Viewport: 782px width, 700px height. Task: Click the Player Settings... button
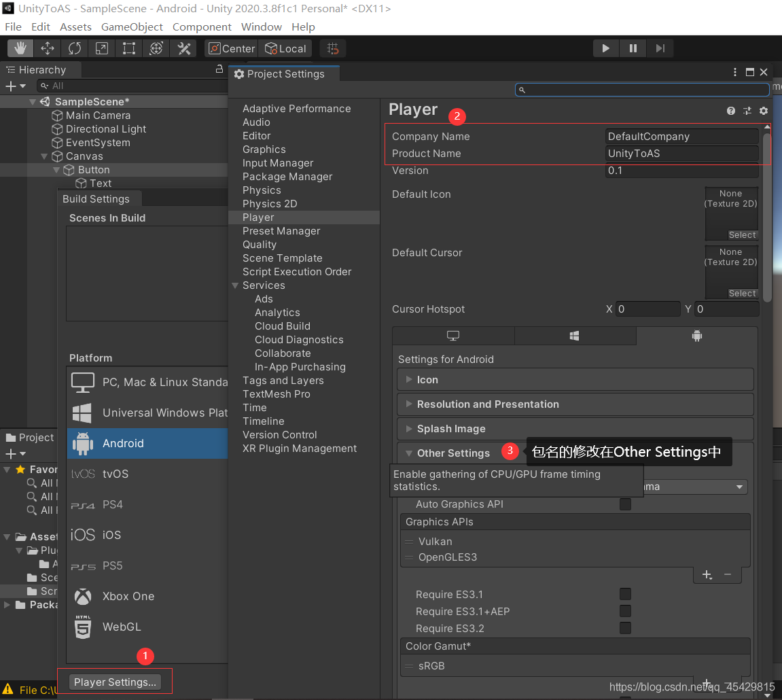click(x=115, y=682)
